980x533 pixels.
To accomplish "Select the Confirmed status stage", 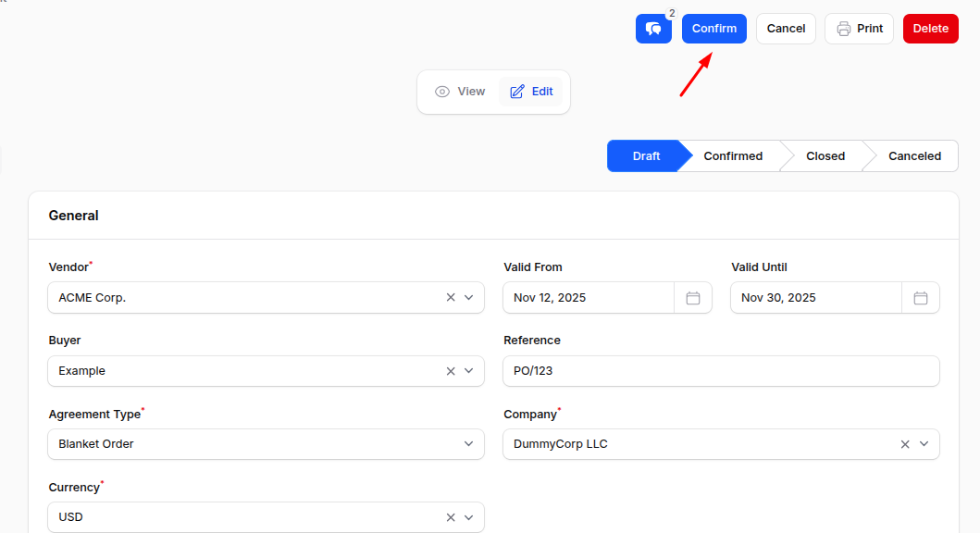I will [732, 155].
